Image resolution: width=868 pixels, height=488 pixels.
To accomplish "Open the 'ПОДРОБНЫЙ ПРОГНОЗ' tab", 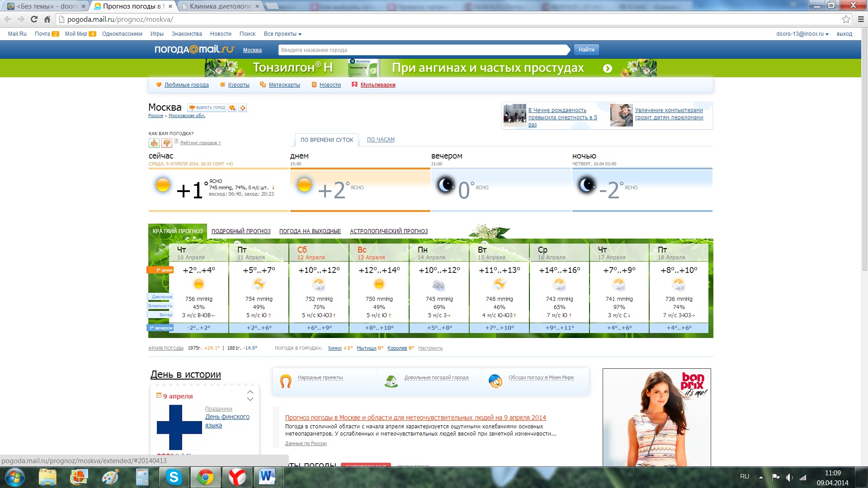I will [x=241, y=231].
